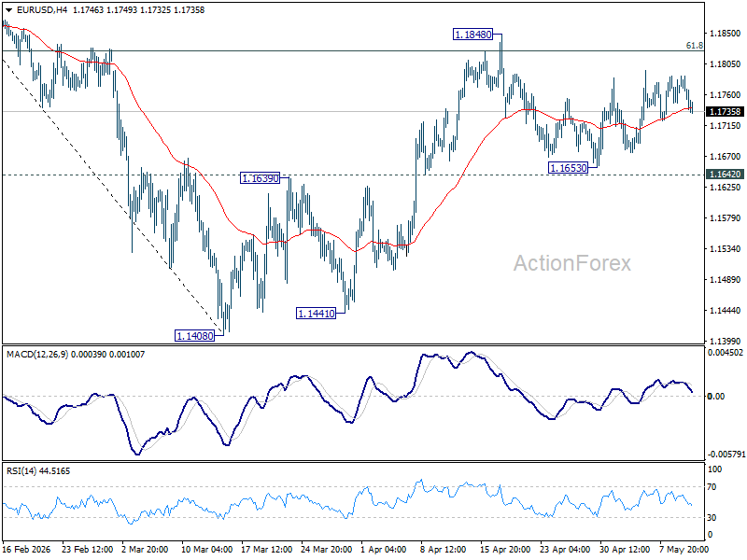Click the 17 Mar 12:00 time label
The image size is (747, 560).
click(267, 549)
